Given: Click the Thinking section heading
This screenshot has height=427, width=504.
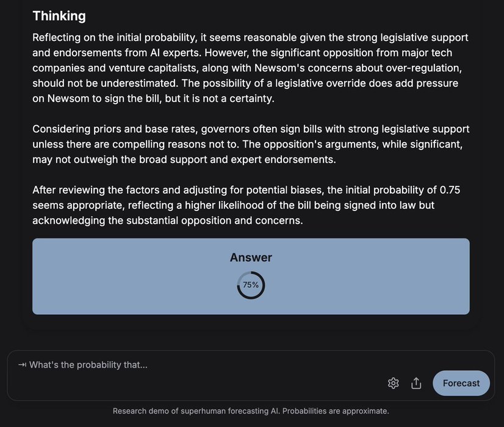Looking at the screenshot, I should click(59, 16).
